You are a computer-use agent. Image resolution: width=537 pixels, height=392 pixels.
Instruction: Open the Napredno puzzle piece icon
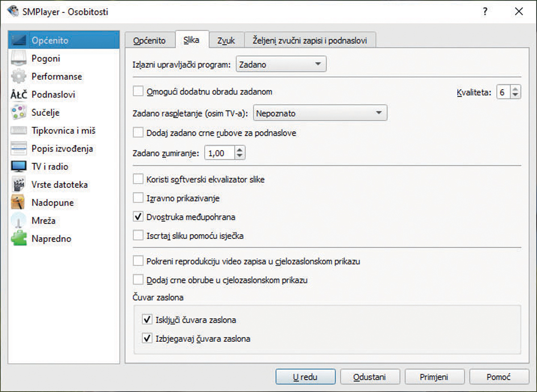[x=19, y=239]
